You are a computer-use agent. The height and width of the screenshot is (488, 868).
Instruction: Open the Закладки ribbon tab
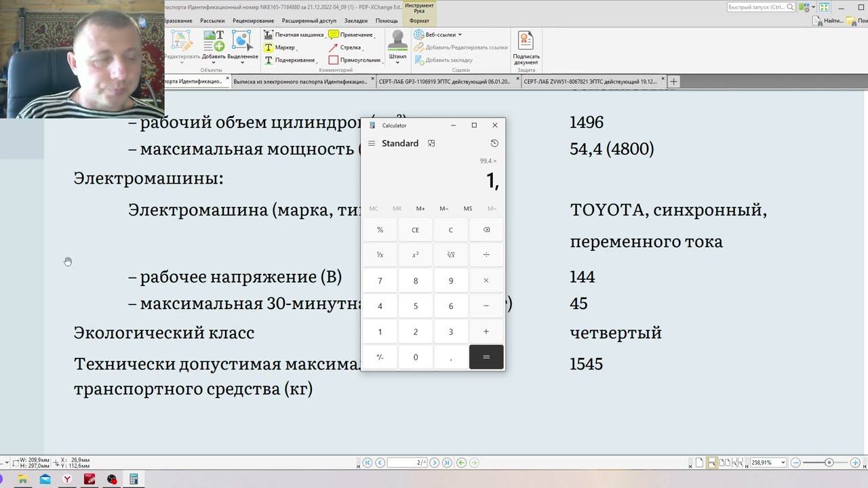(x=356, y=21)
